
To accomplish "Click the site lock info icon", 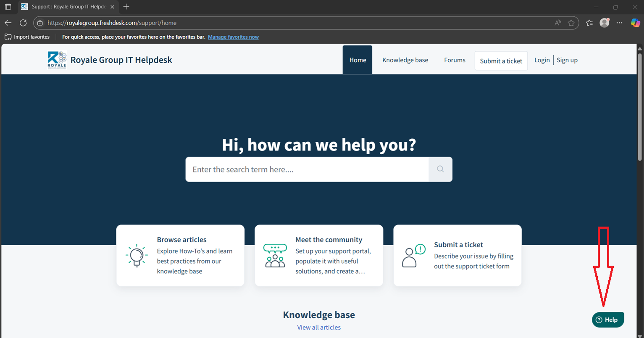I will click(40, 23).
